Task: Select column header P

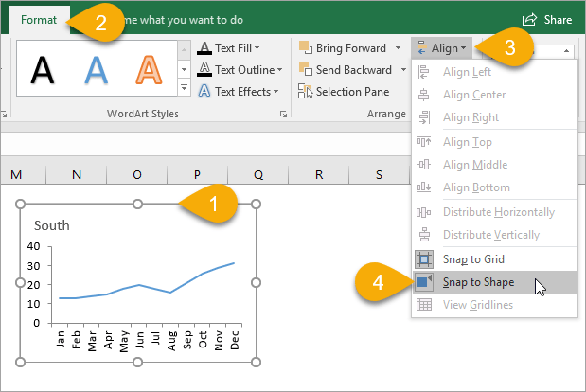Action: [x=197, y=174]
